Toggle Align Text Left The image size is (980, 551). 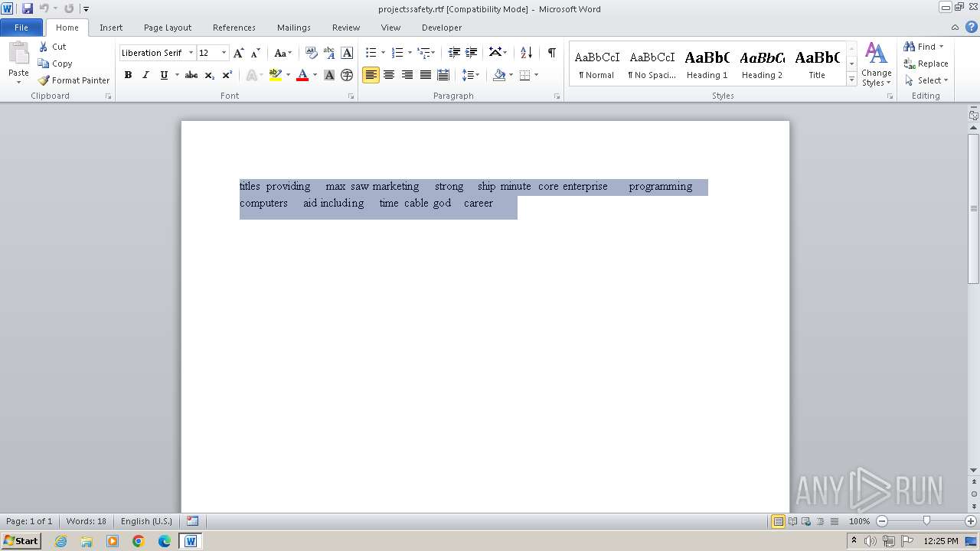371,75
